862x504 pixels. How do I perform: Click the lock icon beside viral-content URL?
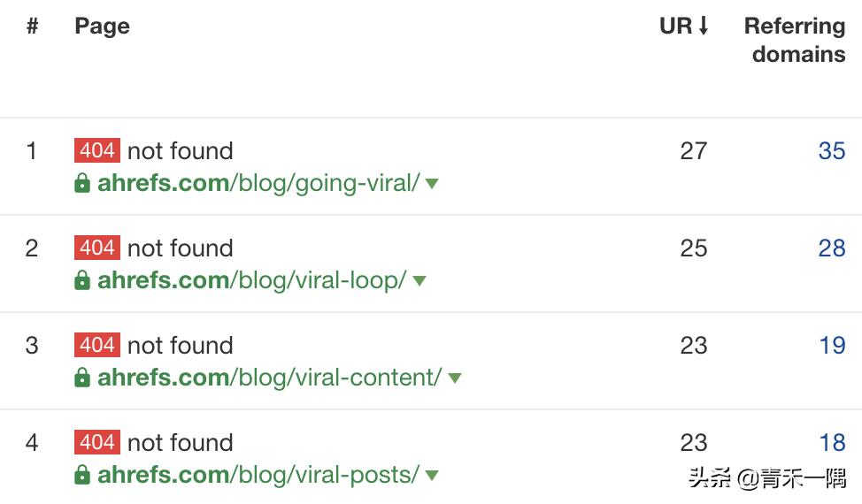pos(82,378)
